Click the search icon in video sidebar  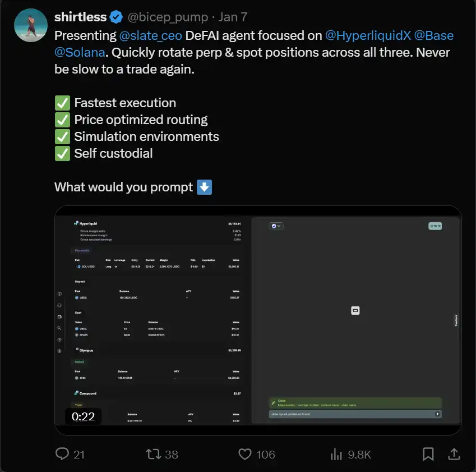point(59,328)
